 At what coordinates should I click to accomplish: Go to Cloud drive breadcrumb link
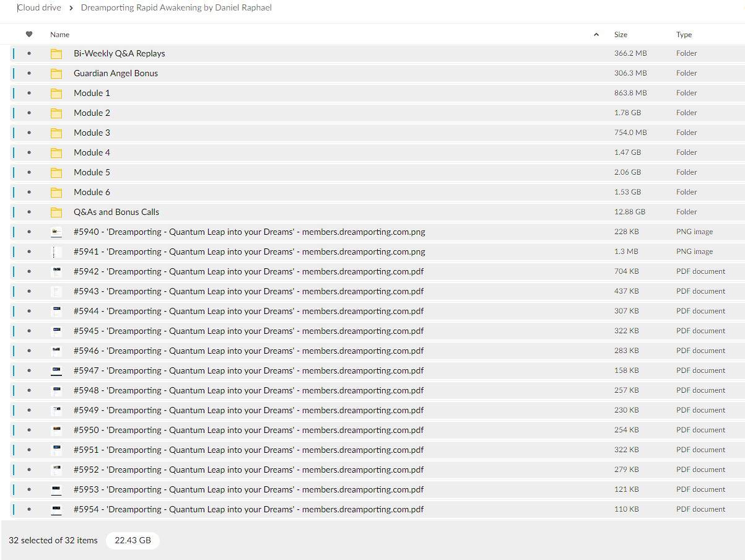40,8
